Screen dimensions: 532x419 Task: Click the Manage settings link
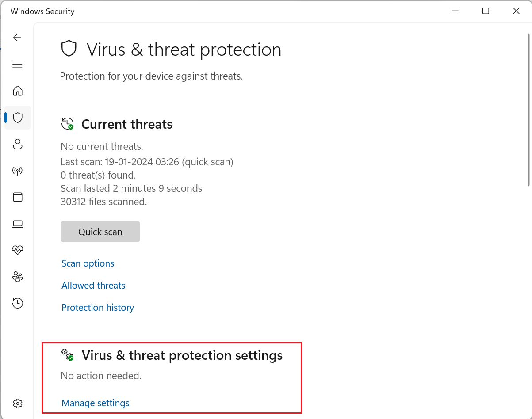pos(96,403)
